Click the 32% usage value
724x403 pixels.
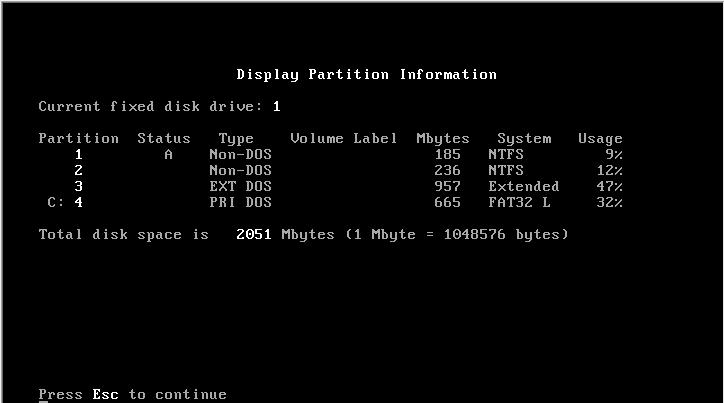pyautogui.click(x=609, y=202)
